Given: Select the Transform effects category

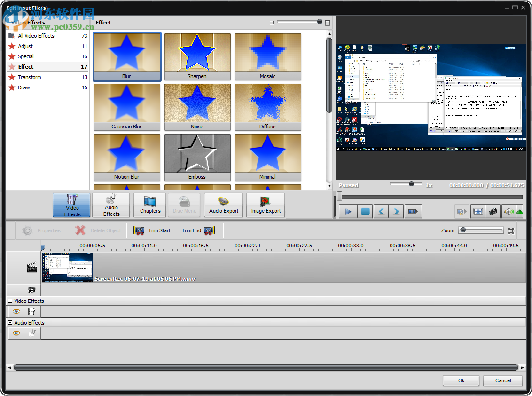Looking at the screenshot, I should click(x=30, y=77).
